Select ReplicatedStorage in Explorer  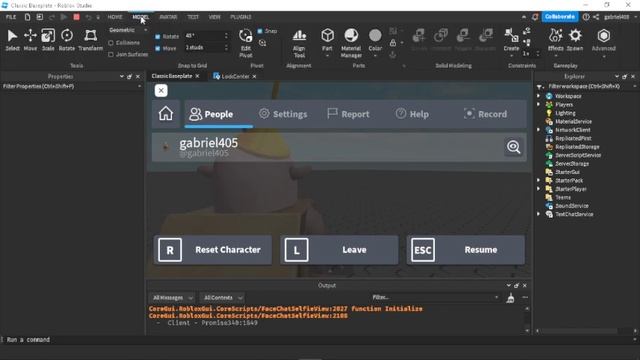pyautogui.click(x=577, y=147)
